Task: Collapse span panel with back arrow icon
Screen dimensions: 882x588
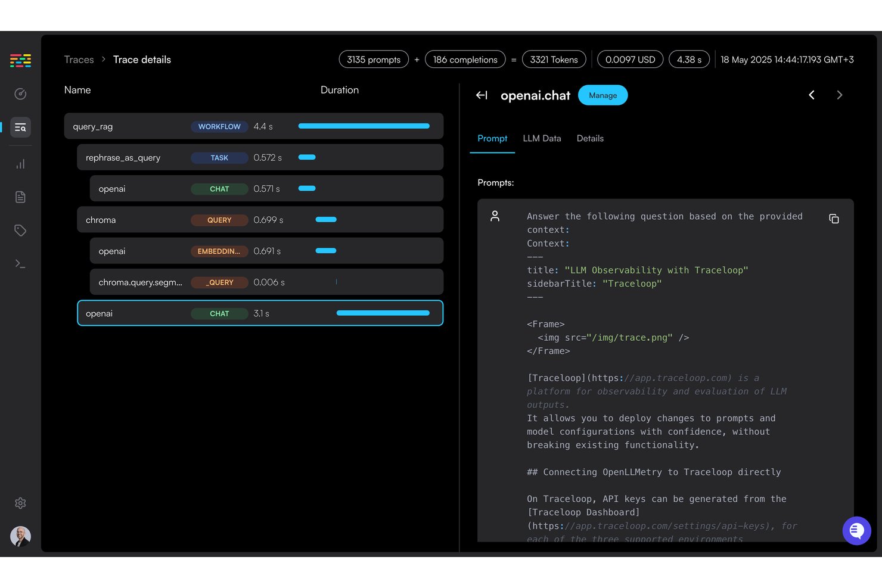Action: (482, 95)
